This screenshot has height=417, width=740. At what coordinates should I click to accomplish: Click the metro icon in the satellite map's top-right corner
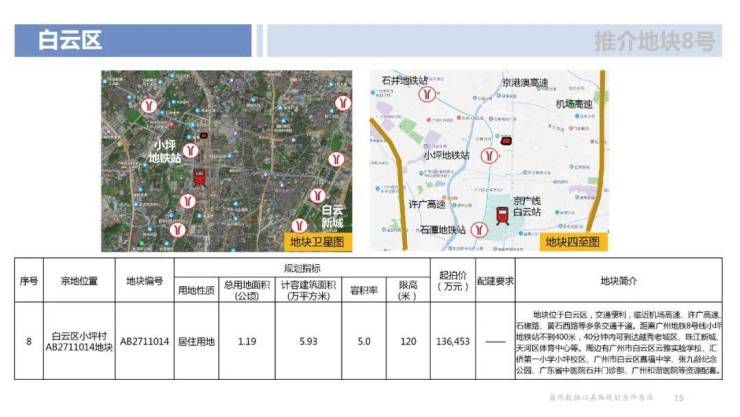[x=343, y=103]
